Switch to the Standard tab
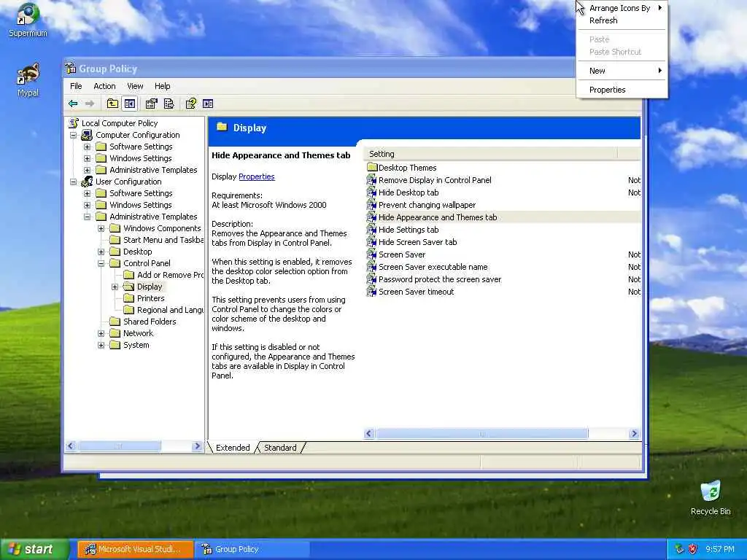This screenshot has height=560, width=747. tap(280, 448)
